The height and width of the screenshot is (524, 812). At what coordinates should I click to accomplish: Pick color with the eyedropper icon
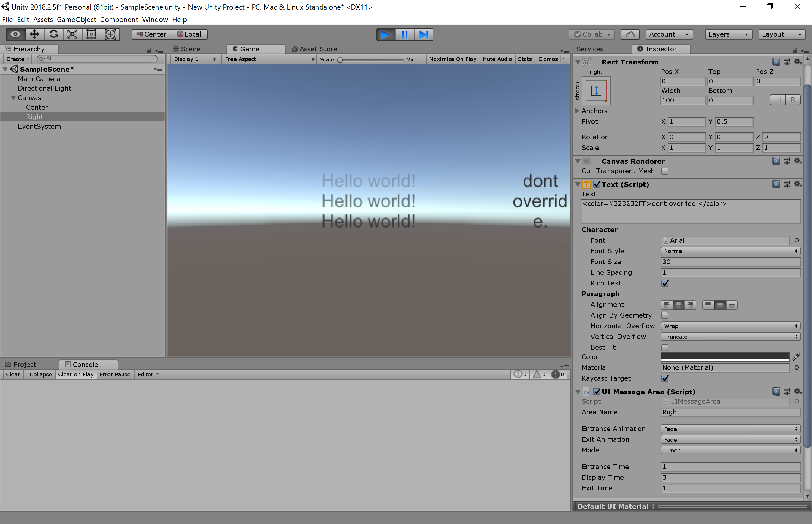pyautogui.click(x=796, y=356)
